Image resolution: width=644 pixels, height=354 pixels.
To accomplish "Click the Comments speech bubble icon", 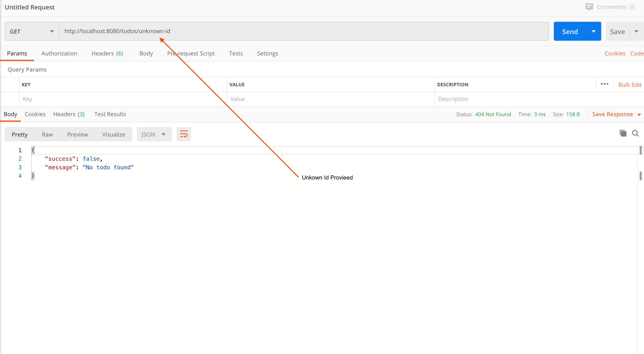I will coord(589,7).
